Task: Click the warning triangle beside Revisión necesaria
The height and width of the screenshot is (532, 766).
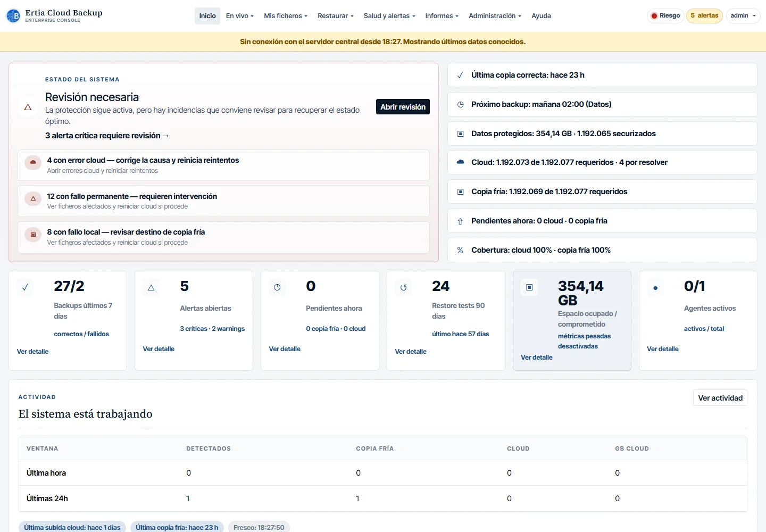Action: (x=28, y=107)
